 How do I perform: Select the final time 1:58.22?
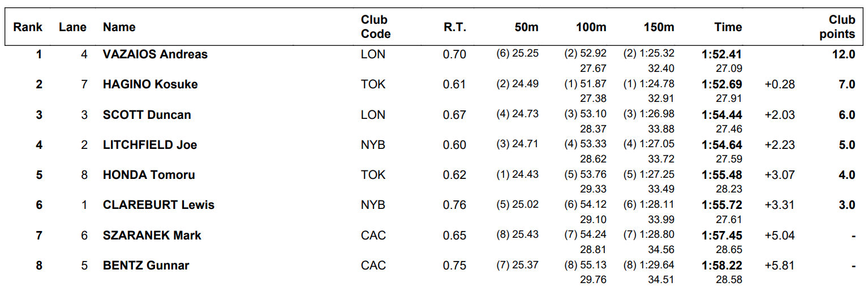[x=721, y=266]
